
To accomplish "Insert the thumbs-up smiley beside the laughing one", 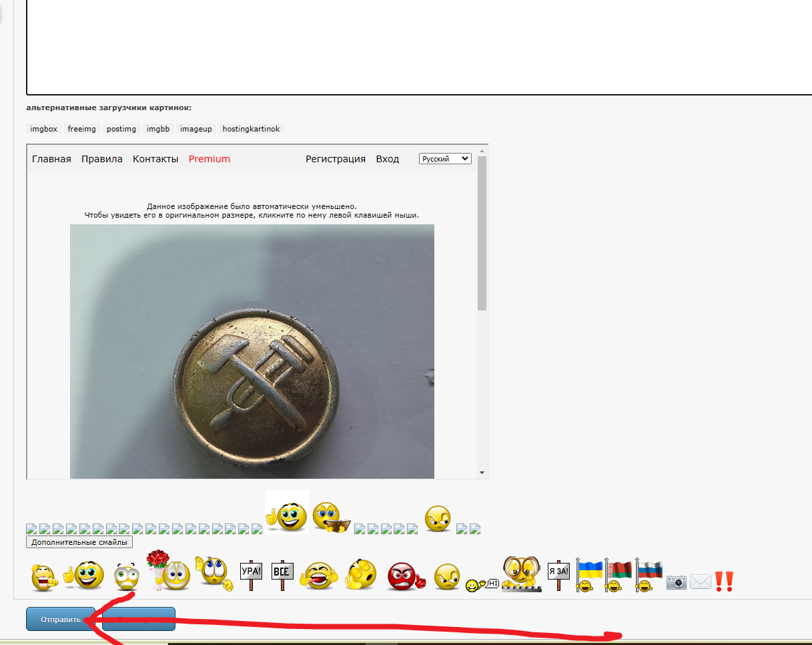I will [84, 575].
